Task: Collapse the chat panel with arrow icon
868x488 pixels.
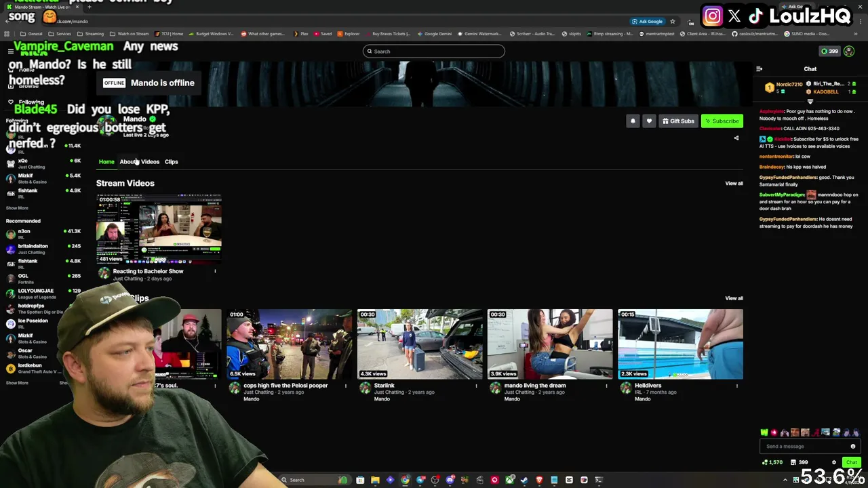Action: pyautogui.click(x=759, y=69)
